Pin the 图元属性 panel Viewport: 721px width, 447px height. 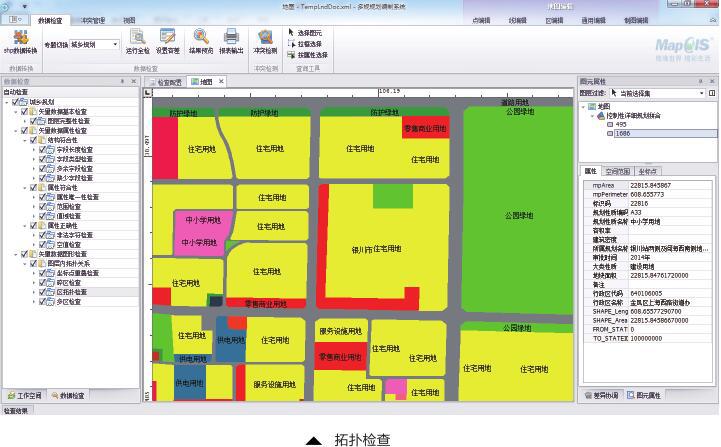pos(701,81)
